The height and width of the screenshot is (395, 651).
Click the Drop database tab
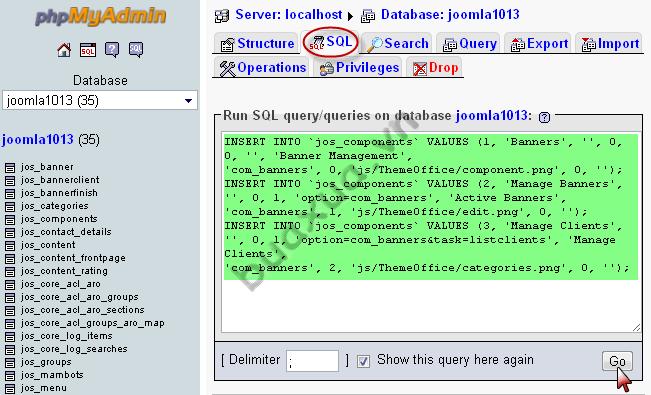(x=435, y=67)
